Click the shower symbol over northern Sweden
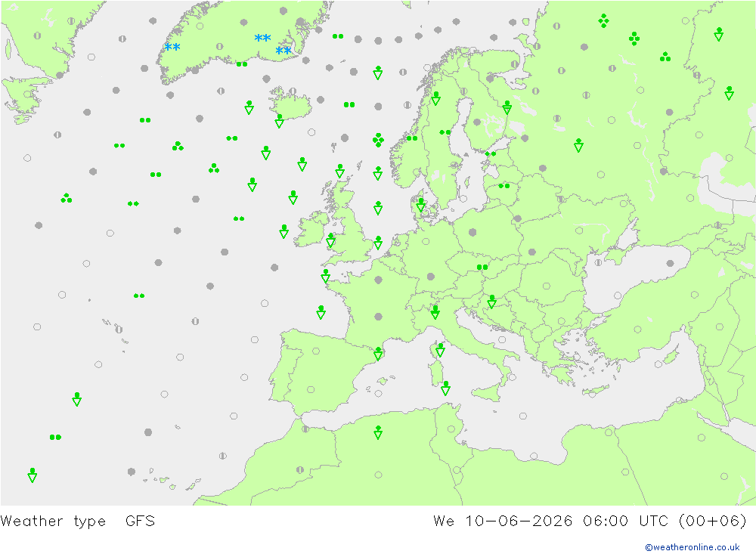756x554 pixels. tap(436, 98)
